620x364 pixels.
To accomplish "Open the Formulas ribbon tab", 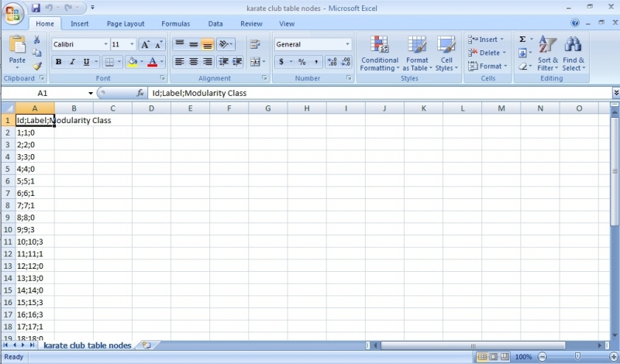I will coord(175,24).
